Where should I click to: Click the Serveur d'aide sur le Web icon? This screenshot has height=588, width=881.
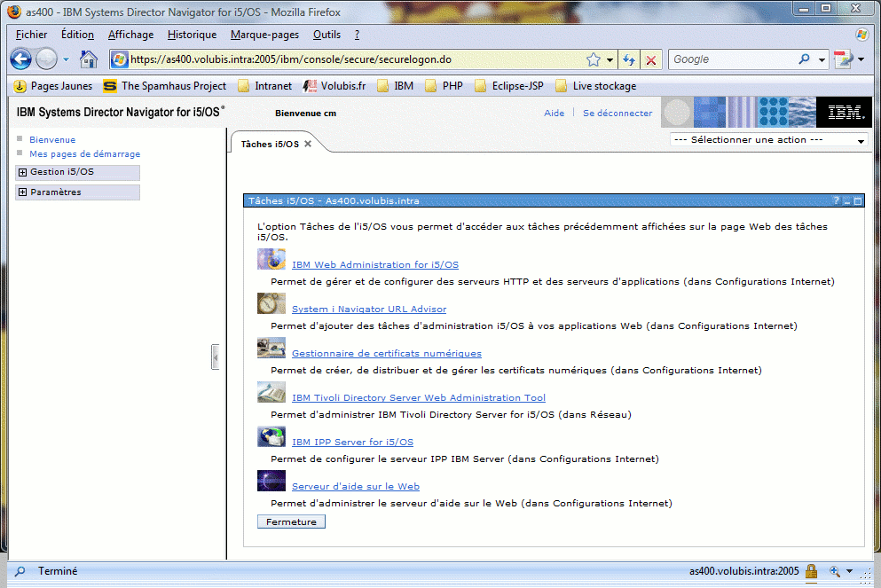(x=271, y=482)
